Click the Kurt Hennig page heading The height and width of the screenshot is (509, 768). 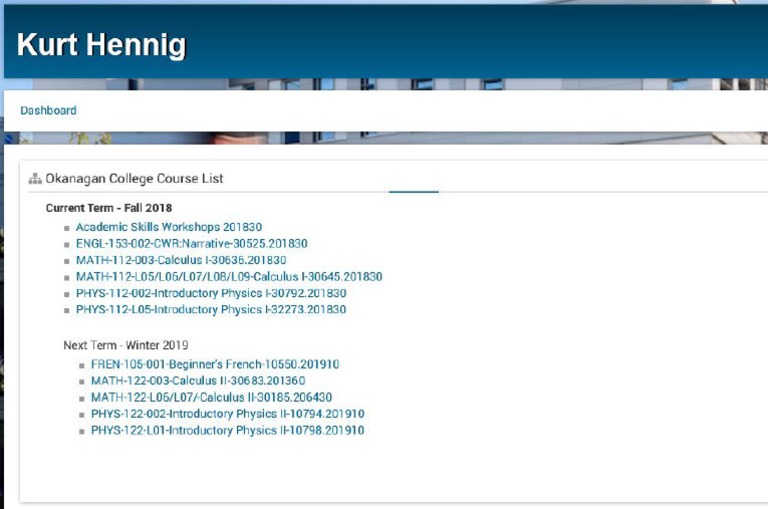(101, 45)
